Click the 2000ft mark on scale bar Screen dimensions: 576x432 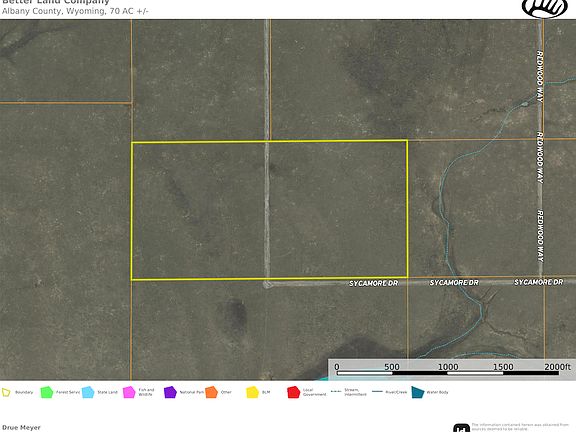[557, 367]
